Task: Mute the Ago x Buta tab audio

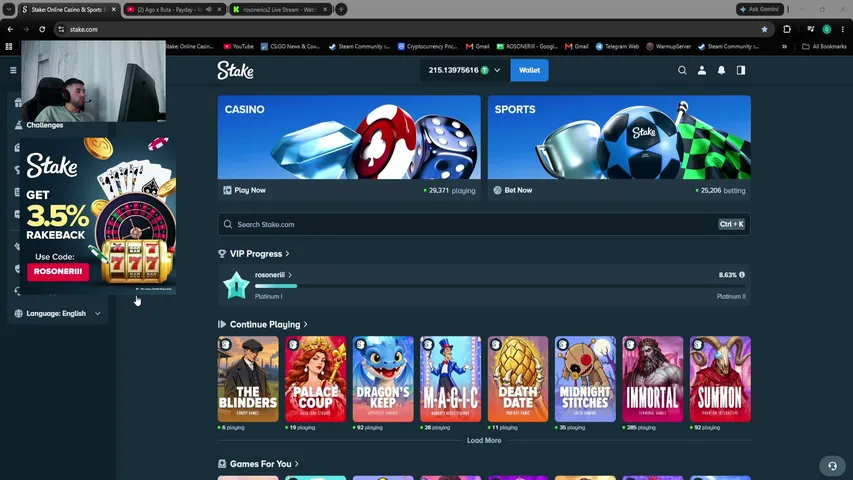Action: 209,9
